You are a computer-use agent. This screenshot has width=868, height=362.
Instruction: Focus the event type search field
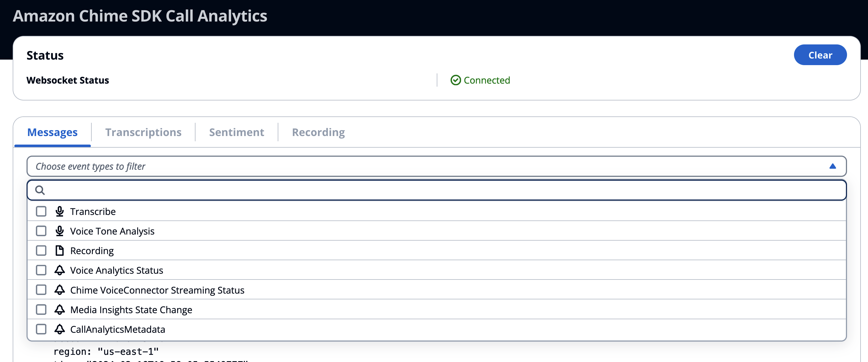pos(438,190)
